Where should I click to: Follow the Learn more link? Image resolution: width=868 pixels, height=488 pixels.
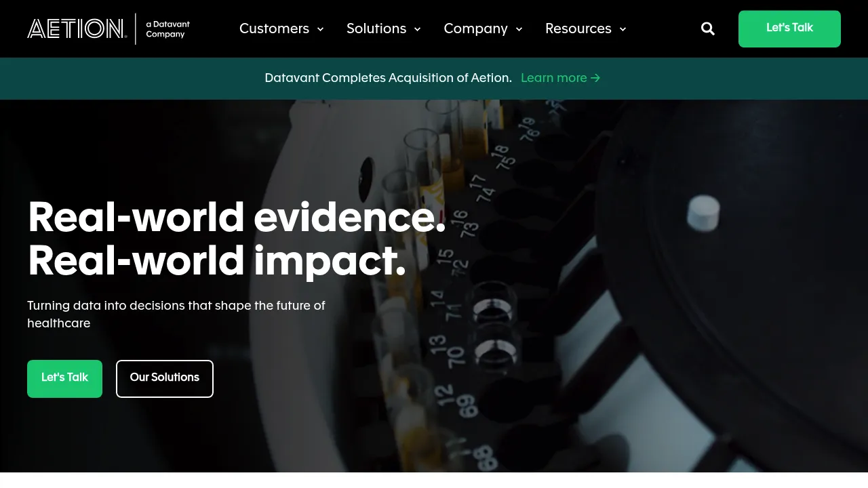click(x=561, y=78)
